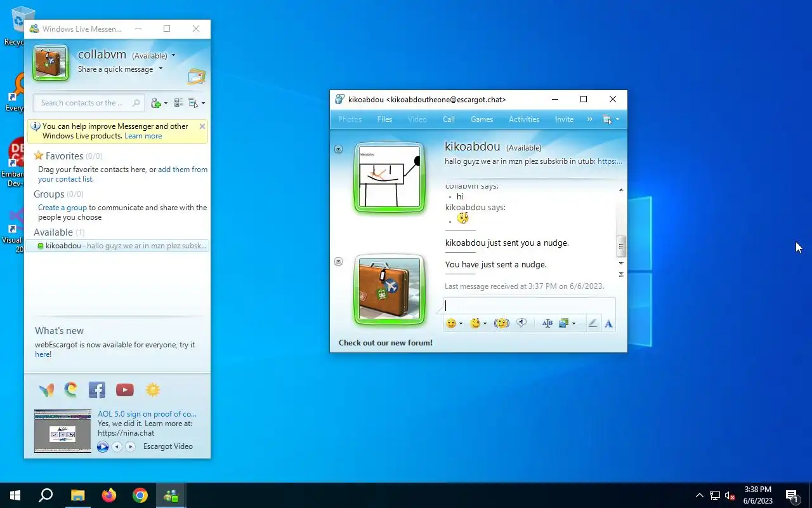The height and width of the screenshot is (508, 812).
Task: Collapse your own display picture with arrow
Action: click(x=338, y=262)
